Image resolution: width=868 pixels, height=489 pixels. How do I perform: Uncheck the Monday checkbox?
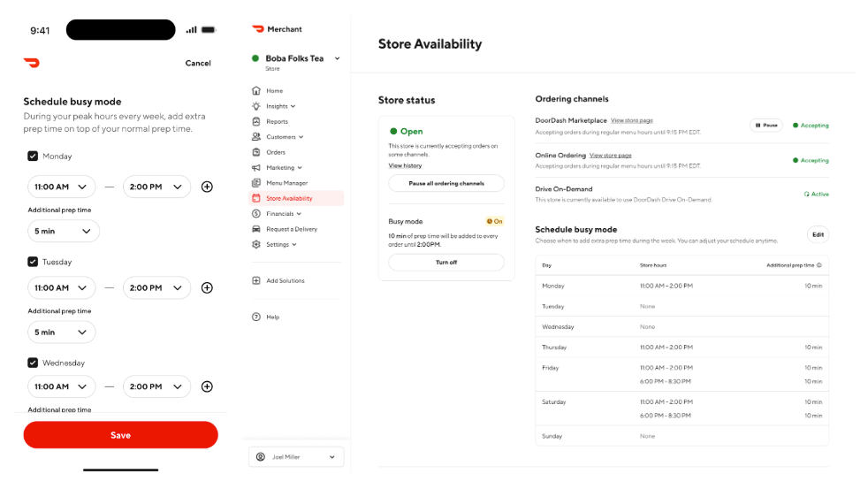[33, 157]
